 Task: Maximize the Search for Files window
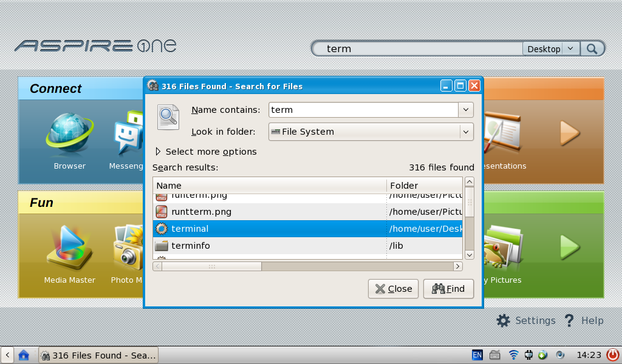(460, 86)
